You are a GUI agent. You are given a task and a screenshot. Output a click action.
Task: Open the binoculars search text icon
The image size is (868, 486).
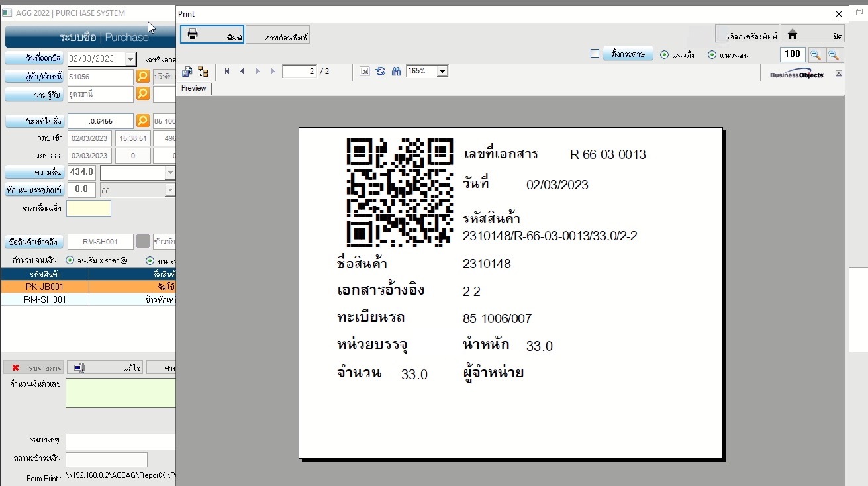coord(396,72)
